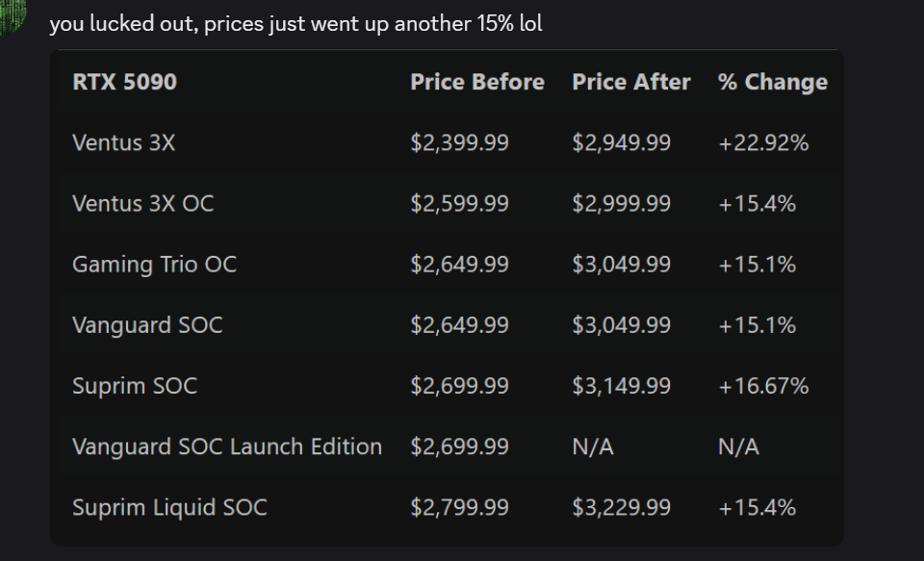The height and width of the screenshot is (561, 924).
Task: Click the Suprim Liquid SOC row label
Action: (169, 507)
